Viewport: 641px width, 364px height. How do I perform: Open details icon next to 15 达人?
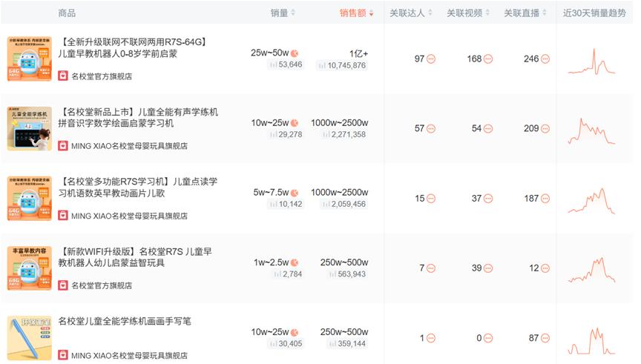point(431,199)
